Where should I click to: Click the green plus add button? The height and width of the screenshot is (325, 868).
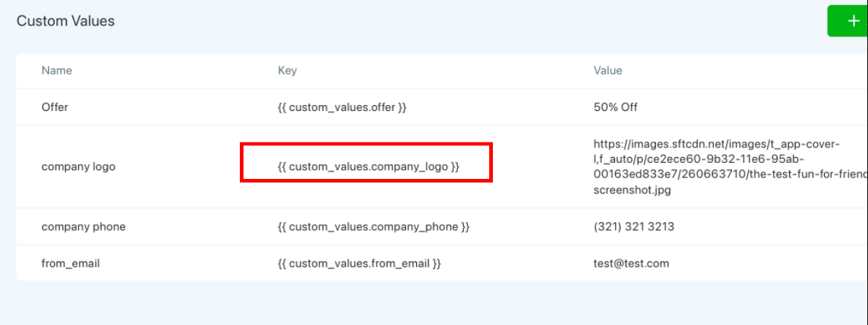[848, 21]
